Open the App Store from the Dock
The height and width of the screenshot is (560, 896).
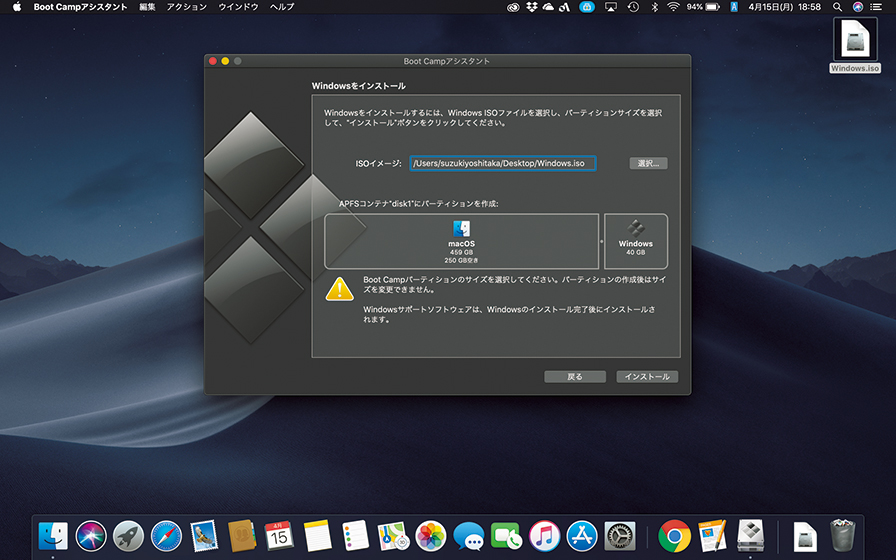pos(582,537)
